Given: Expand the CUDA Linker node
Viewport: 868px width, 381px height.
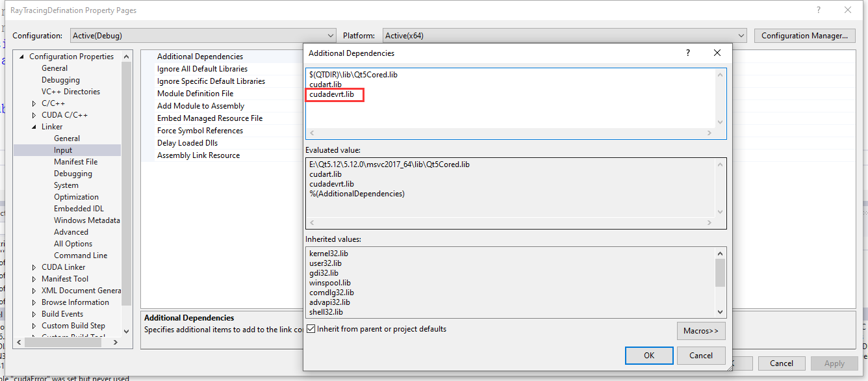Looking at the screenshot, I should pyautogui.click(x=35, y=267).
